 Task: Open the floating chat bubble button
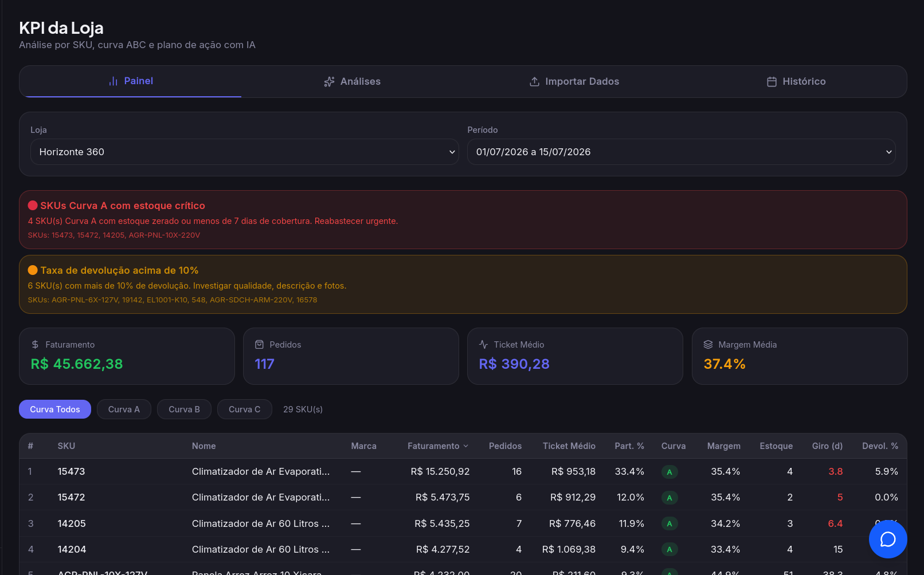pyautogui.click(x=888, y=539)
